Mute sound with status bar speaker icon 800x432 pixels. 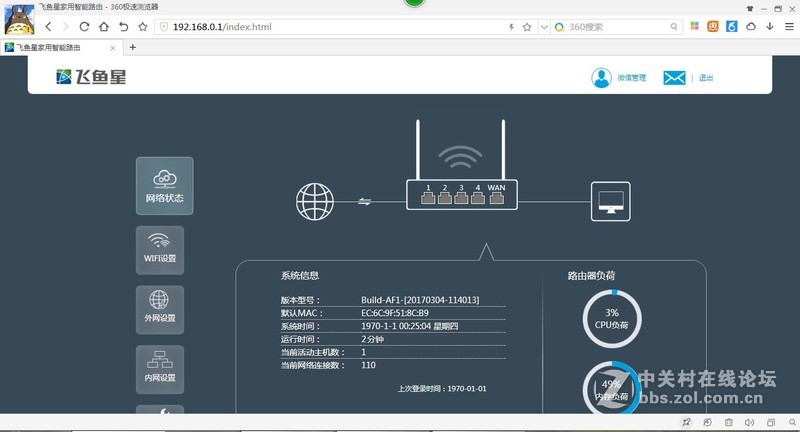749,422
